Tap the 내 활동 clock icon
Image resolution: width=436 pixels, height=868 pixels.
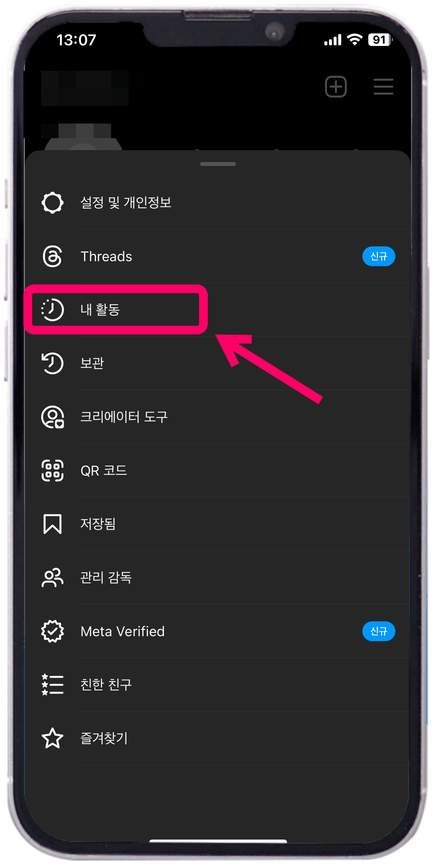(52, 310)
